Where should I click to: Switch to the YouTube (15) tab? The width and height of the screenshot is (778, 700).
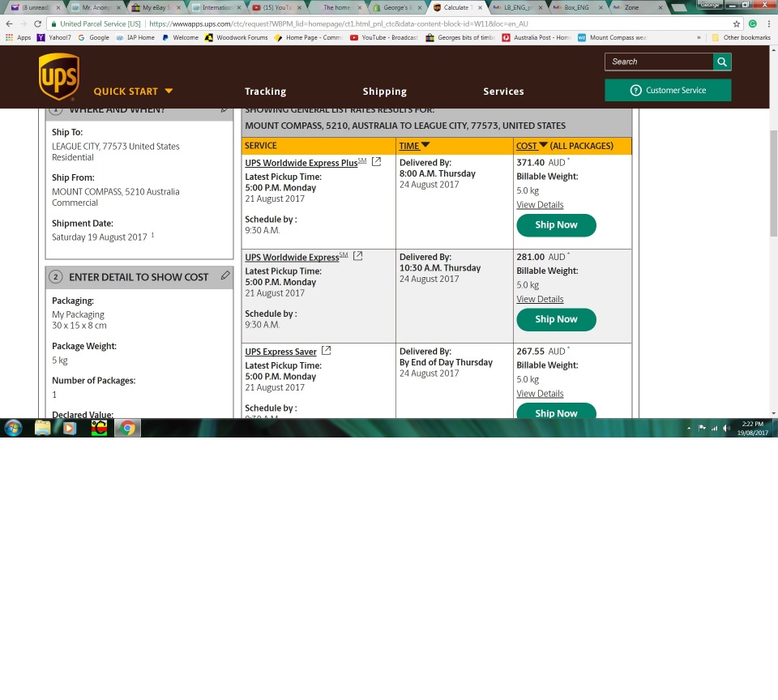(276, 7)
